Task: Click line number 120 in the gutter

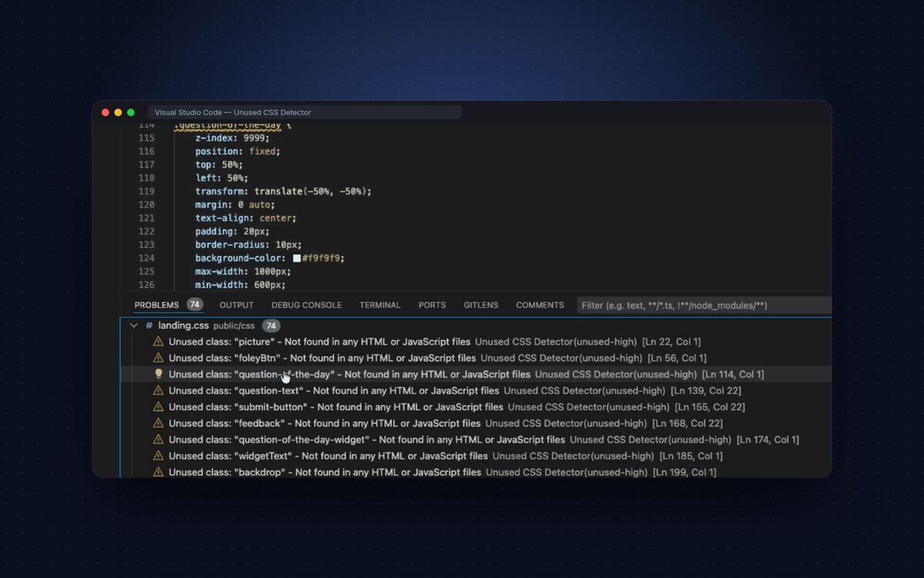Action: 146,204
